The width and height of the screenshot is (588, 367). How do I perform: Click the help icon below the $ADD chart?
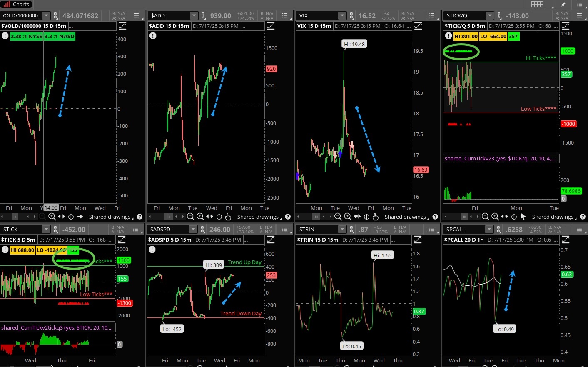(x=287, y=217)
